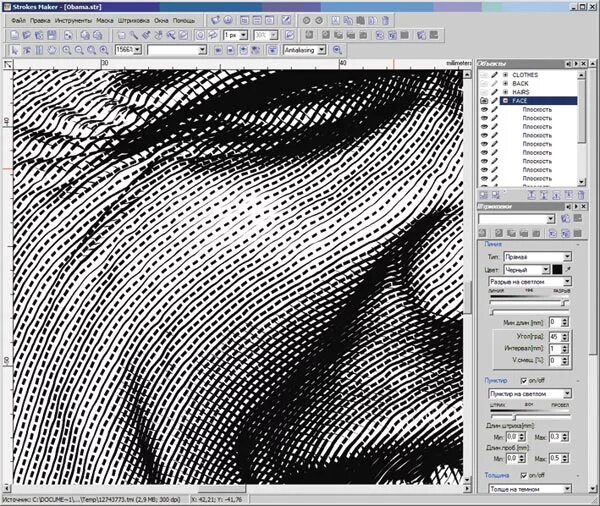Open the Тип Прямая dropdown
Screen dimensions: 600x506
567,257
